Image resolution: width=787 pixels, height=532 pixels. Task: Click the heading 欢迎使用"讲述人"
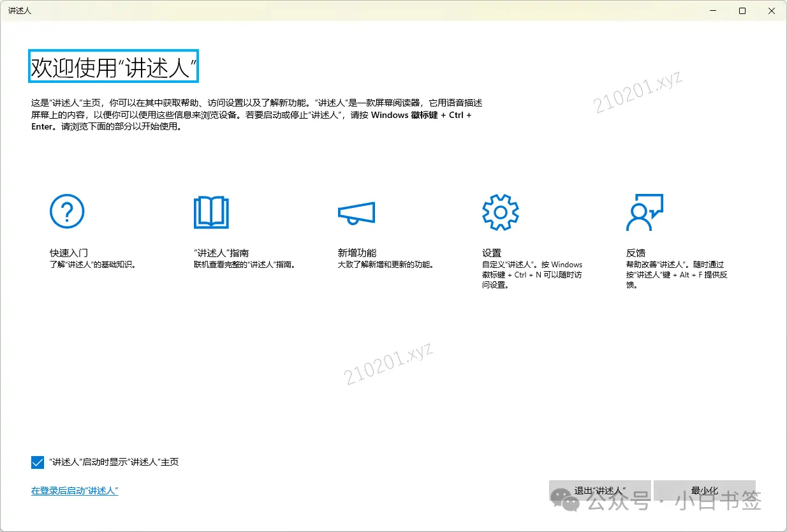tap(114, 66)
